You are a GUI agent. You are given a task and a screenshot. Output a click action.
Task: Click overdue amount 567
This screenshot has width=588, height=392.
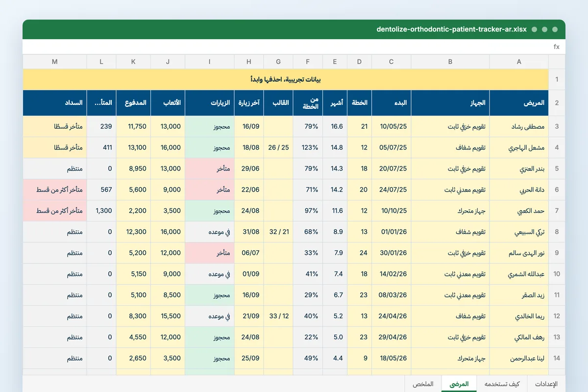tap(101, 190)
